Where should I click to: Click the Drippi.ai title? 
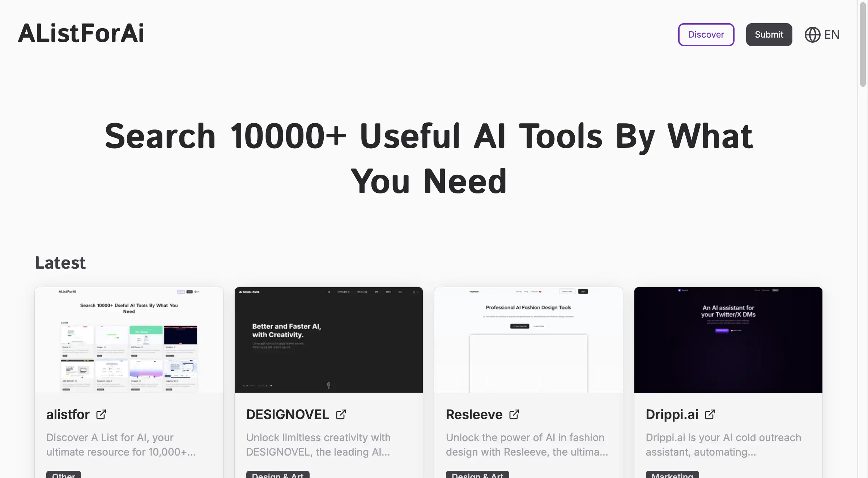672,414
